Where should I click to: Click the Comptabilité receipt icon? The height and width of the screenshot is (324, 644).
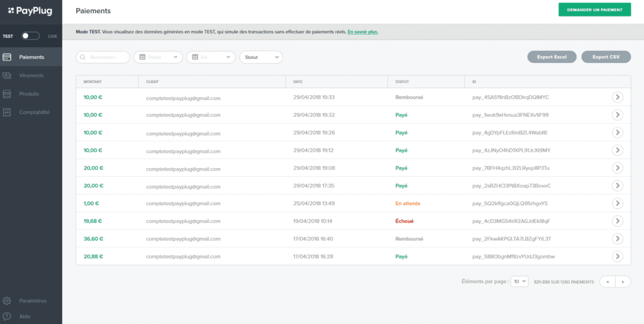7,112
